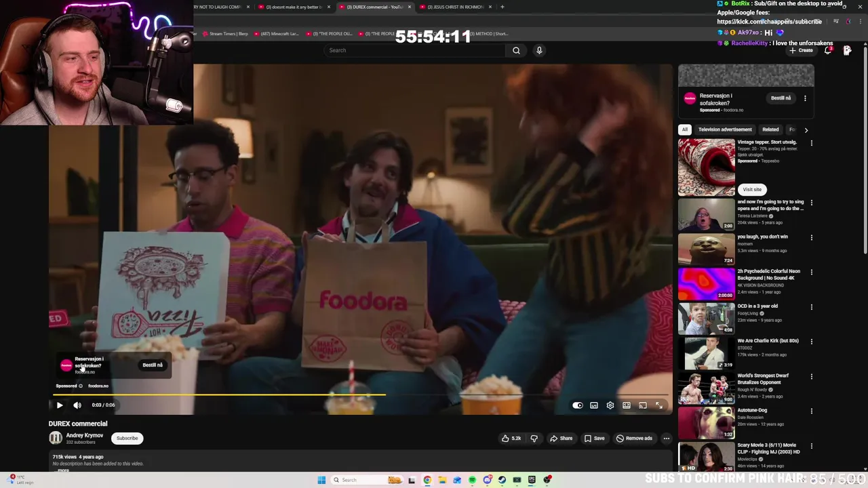The width and height of the screenshot is (868, 488).
Task: Close the DUREX commercial browser tab
Action: (410, 7)
